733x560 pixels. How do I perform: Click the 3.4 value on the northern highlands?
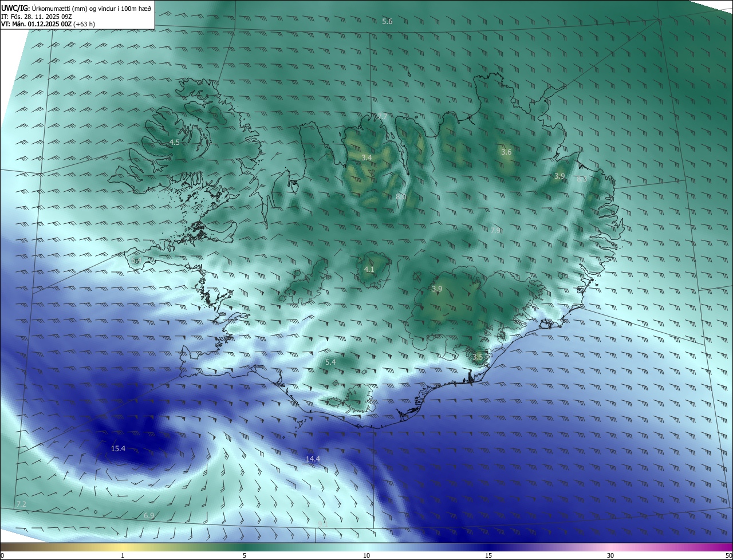pyautogui.click(x=366, y=157)
